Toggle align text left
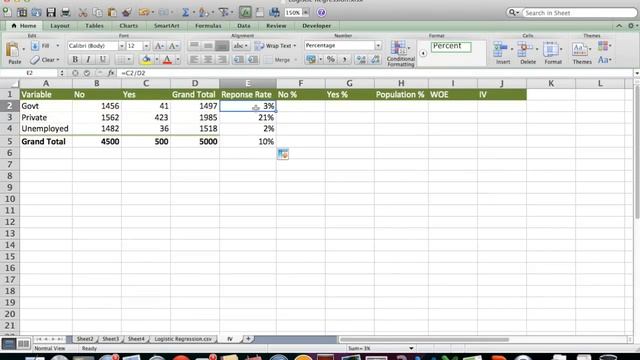The image size is (640, 360). pyautogui.click(x=194, y=60)
